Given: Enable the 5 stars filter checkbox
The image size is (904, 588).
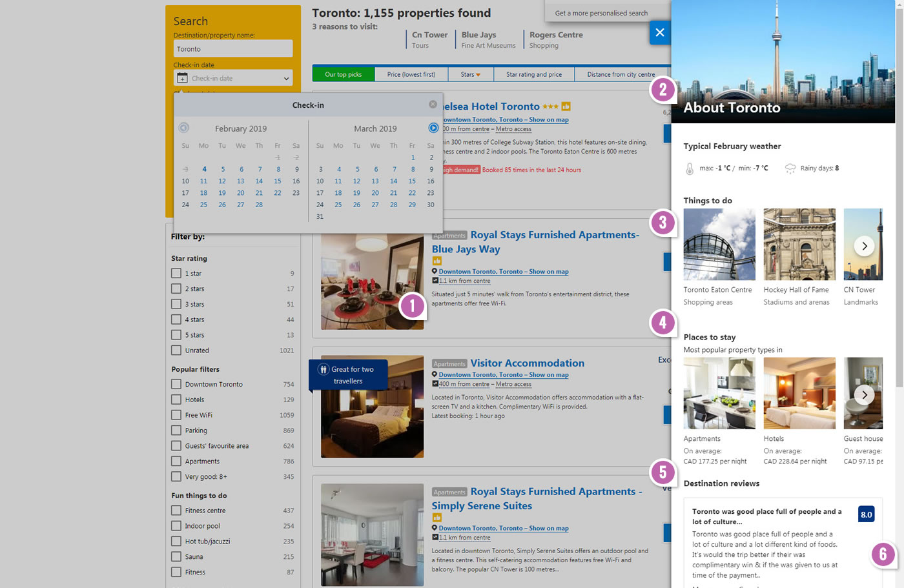Looking at the screenshot, I should tap(176, 335).
